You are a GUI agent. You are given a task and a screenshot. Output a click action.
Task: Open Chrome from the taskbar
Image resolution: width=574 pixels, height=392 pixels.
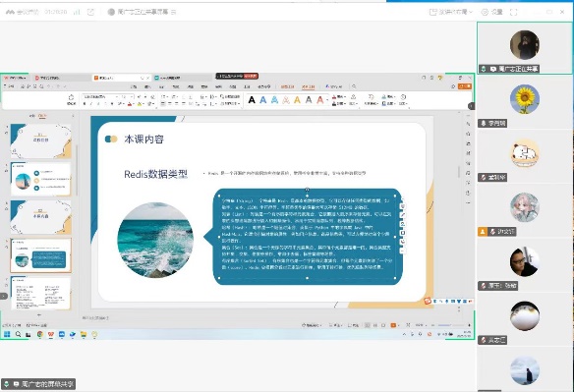(39, 334)
